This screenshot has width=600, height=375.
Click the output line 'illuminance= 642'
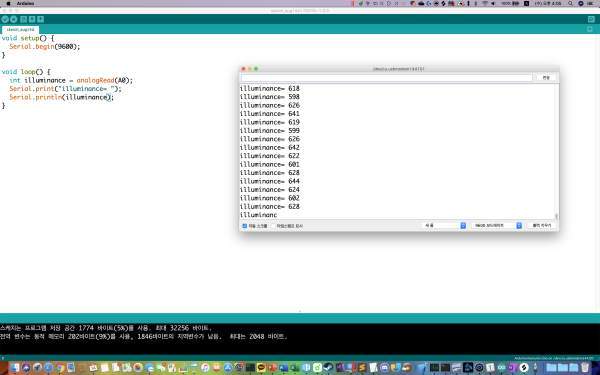pos(270,147)
